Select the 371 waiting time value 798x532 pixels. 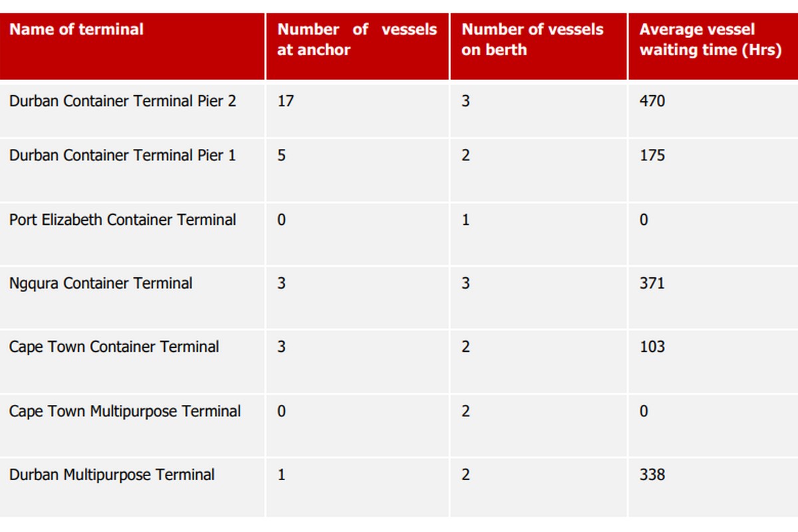tap(652, 283)
